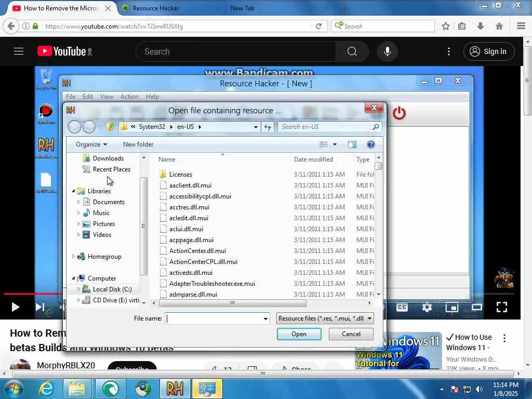Open YouTube settings three-dot menu

448,51
